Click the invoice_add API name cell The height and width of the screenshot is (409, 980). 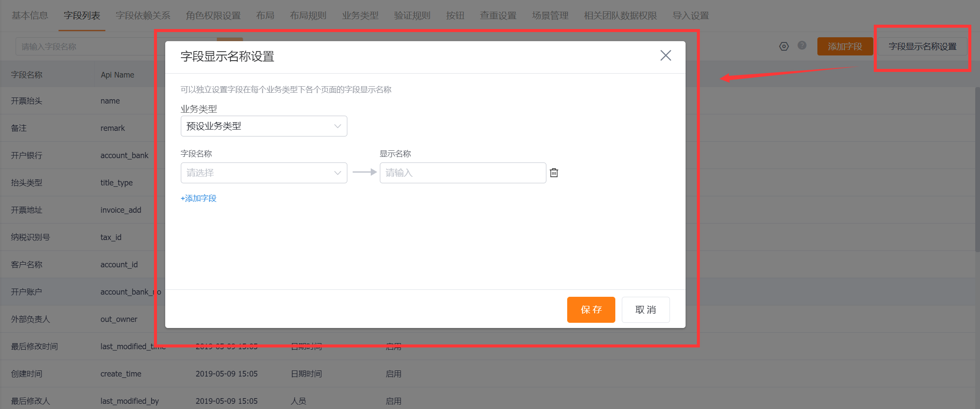121,210
